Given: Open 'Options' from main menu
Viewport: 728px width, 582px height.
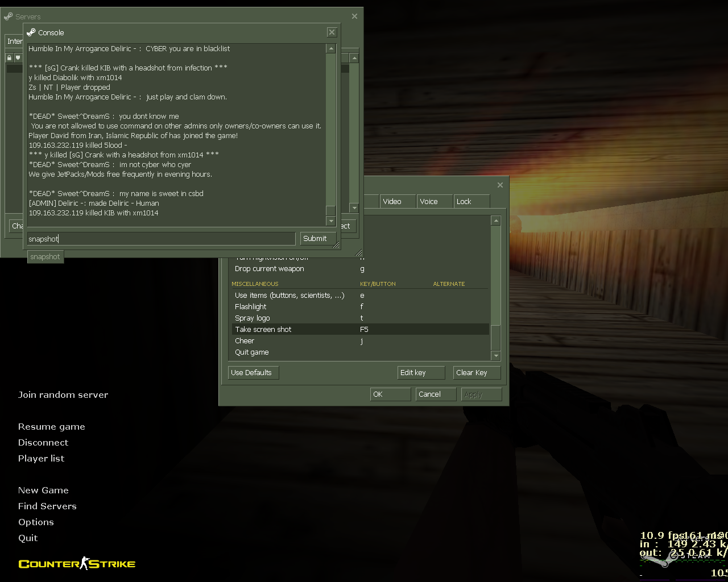Looking at the screenshot, I should (x=36, y=522).
